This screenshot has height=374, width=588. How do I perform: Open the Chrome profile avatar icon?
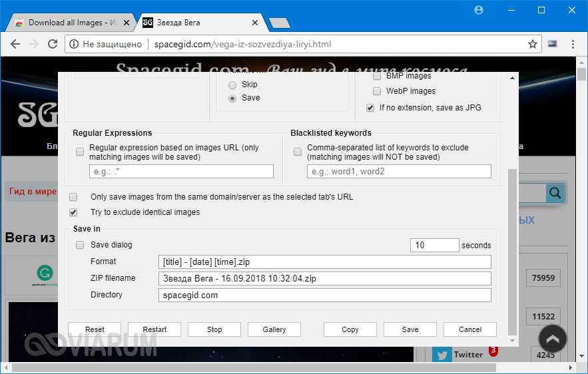pos(479,10)
